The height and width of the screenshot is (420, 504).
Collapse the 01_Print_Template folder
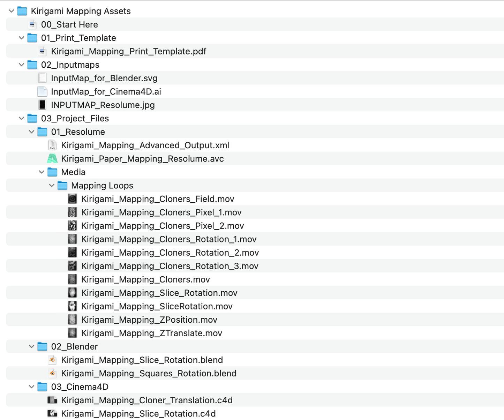(x=22, y=38)
